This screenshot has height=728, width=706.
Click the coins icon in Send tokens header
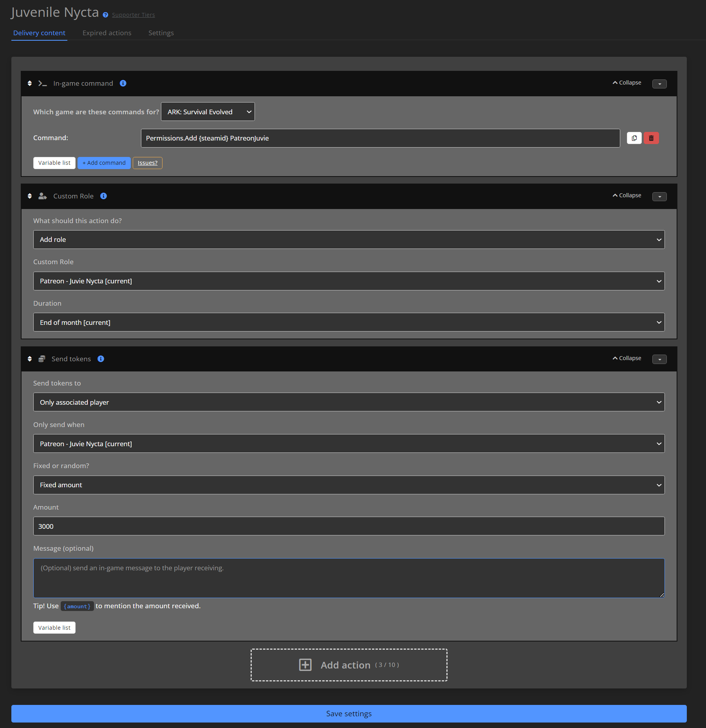tap(42, 359)
